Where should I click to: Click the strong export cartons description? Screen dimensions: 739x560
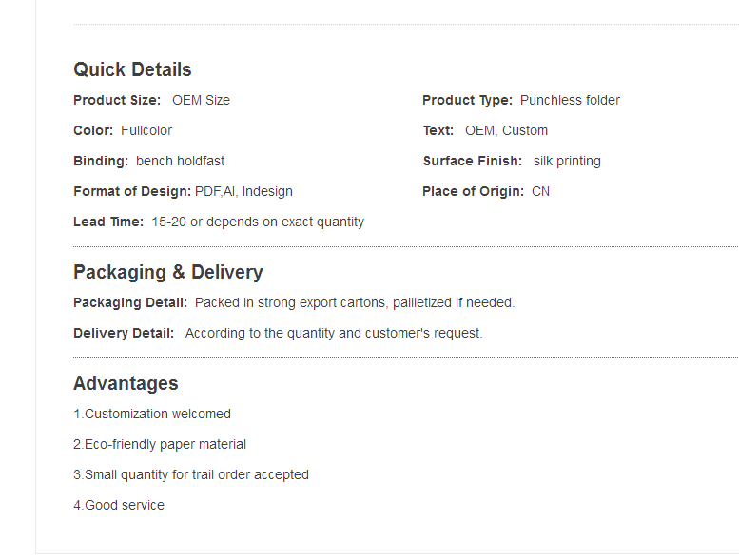355,303
